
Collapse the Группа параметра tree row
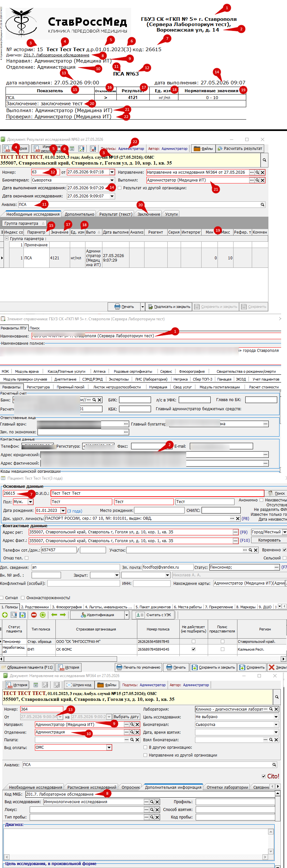(x=7, y=239)
